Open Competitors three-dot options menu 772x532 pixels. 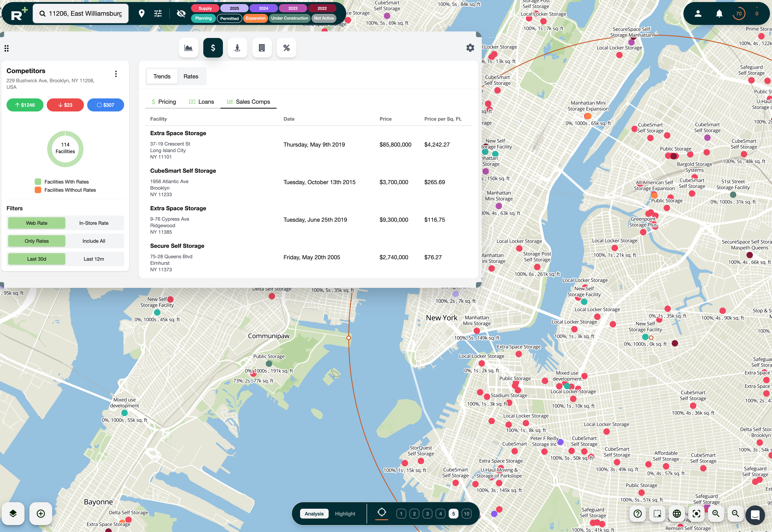tap(116, 74)
